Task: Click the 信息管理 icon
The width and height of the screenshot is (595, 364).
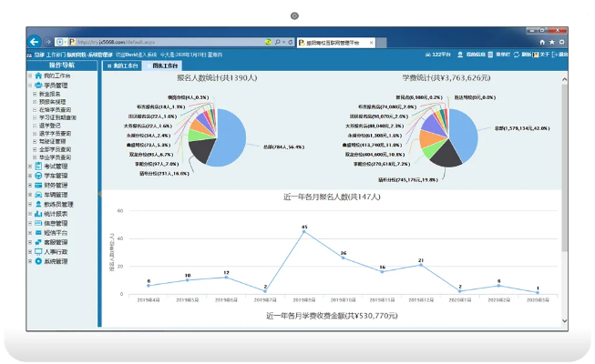Action: point(38,223)
